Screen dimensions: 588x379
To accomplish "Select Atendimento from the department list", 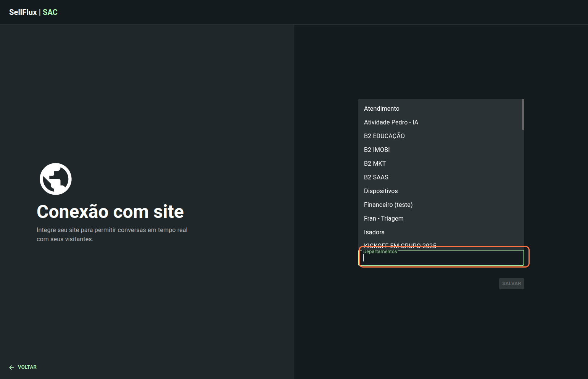I will pyautogui.click(x=382, y=109).
